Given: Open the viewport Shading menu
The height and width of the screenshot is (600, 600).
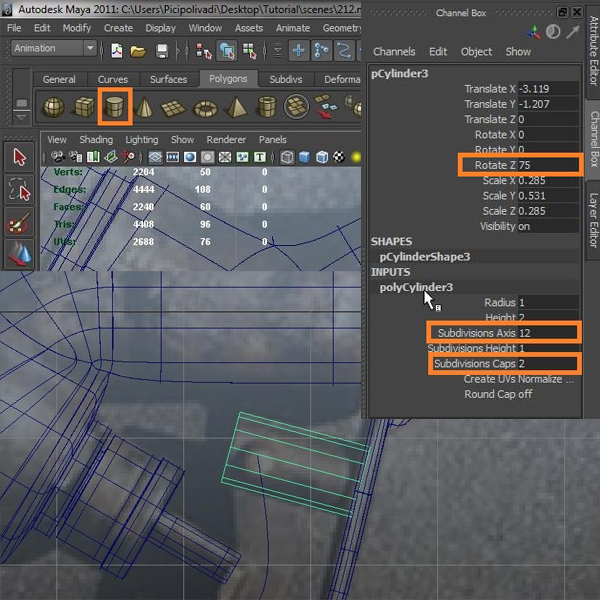Looking at the screenshot, I should 96,140.
